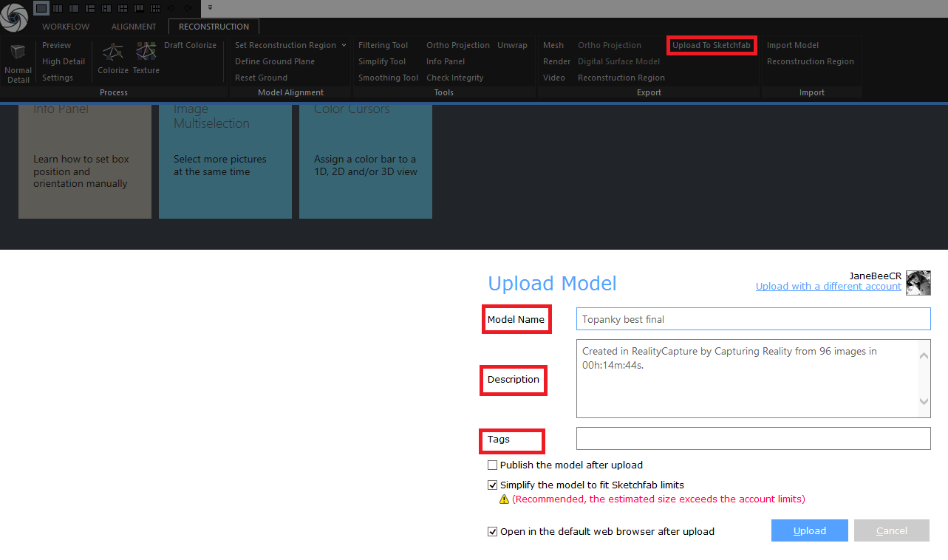The height and width of the screenshot is (560, 948).
Task: Switch to the ALIGNMENT ribbon tab
Action: [134, 27]
